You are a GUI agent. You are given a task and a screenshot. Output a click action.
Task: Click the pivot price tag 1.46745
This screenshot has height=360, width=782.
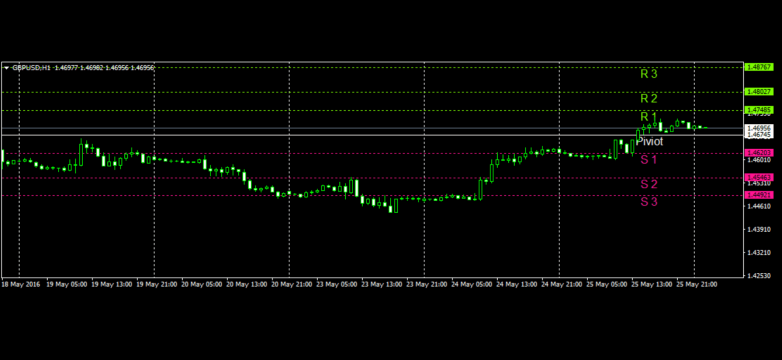coord(758,135)
